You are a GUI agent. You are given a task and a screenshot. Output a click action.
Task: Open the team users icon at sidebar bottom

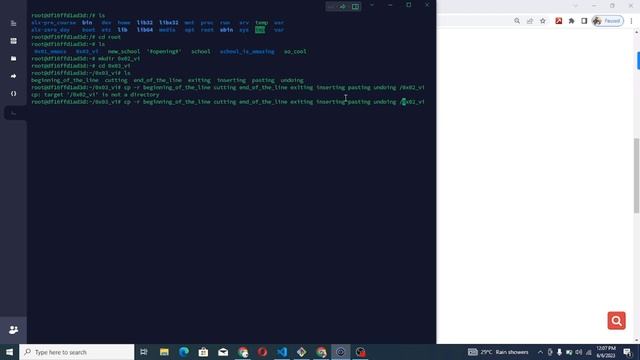pos(13,329)
